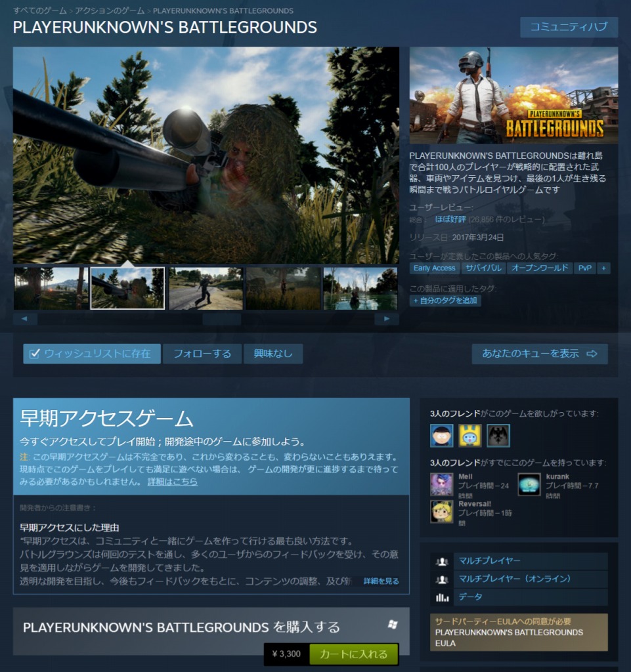
Task: Click the online multiplayer people icon
Action: point(442,579)
